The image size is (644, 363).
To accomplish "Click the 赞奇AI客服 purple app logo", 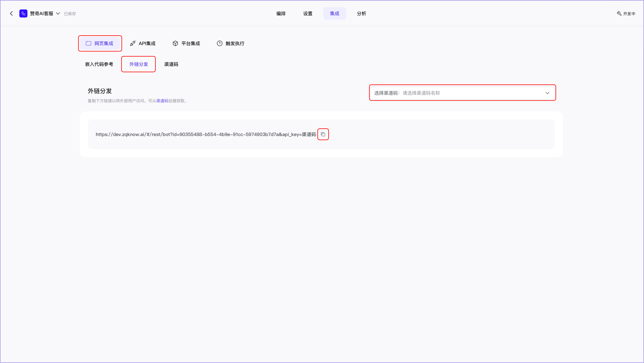I will coord(23,13).
